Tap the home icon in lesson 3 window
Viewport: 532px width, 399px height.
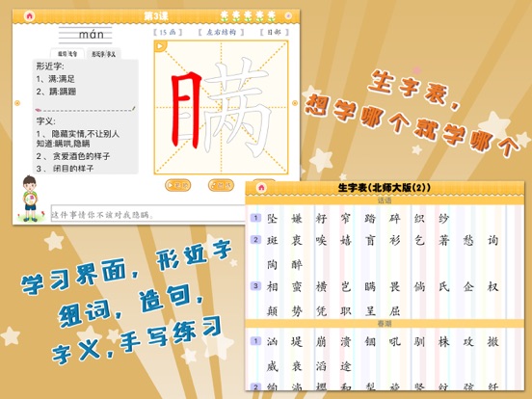point(30,16)
